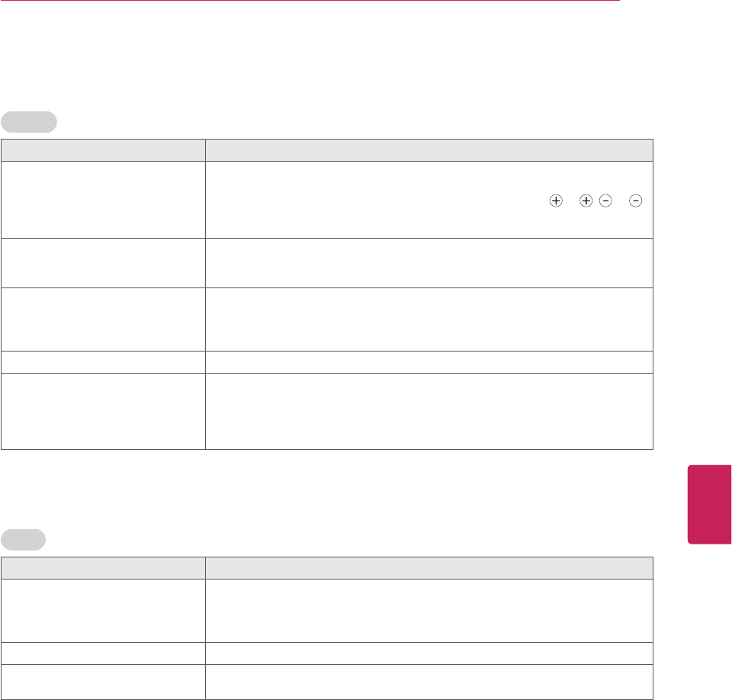Click the upper table's left header cell
Viewport: 732px width, 700px height.
click(103, 149)
